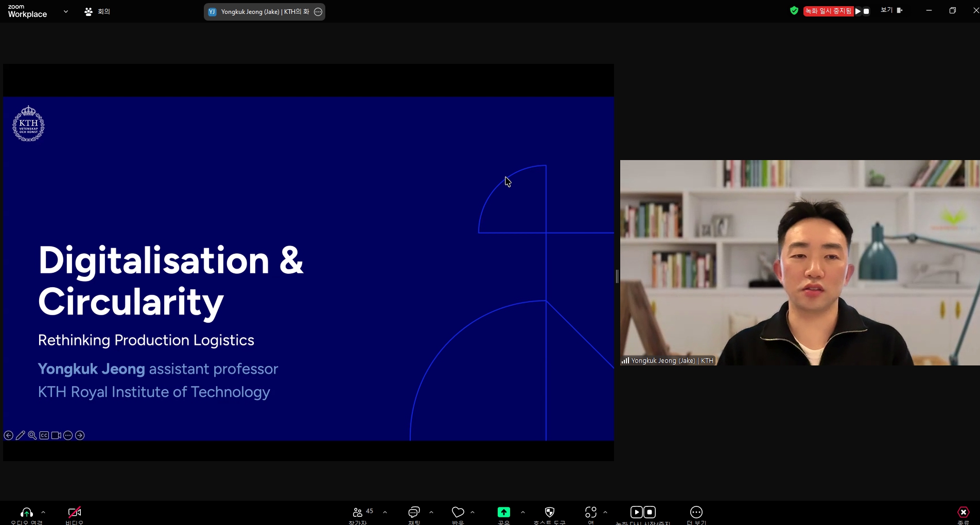Screen dimensions: 980x525
Task: Expand the share options chevron
Action: click(x=523, y=512)
